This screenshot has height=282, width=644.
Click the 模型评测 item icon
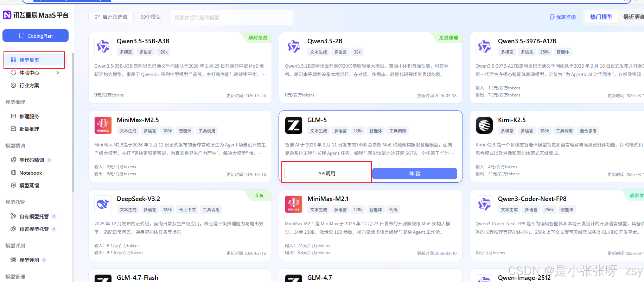click(x=13, y=260)
